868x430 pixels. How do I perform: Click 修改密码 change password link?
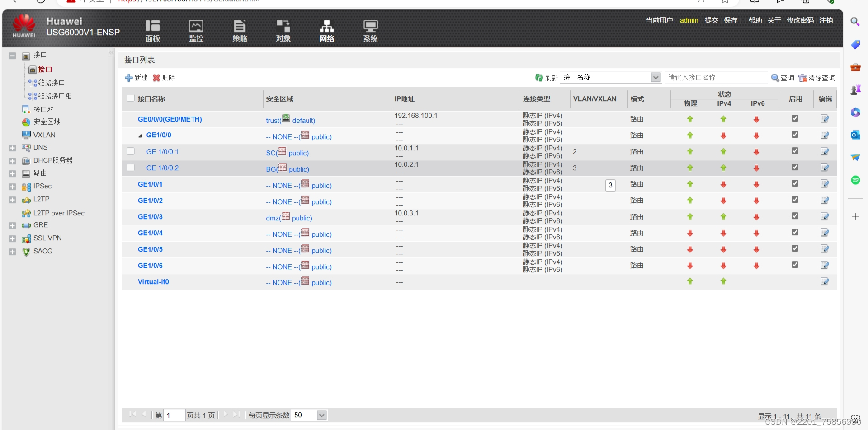(x=800, y=20)
